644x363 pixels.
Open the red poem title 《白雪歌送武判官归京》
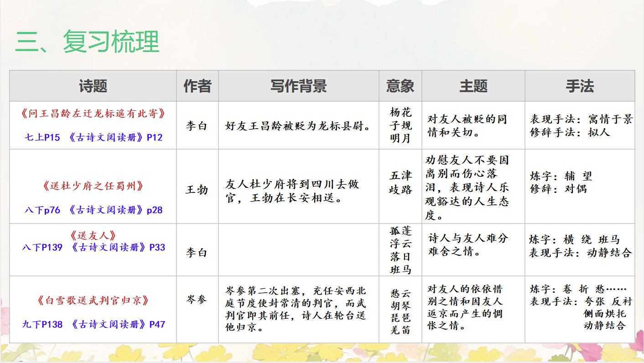93,301
